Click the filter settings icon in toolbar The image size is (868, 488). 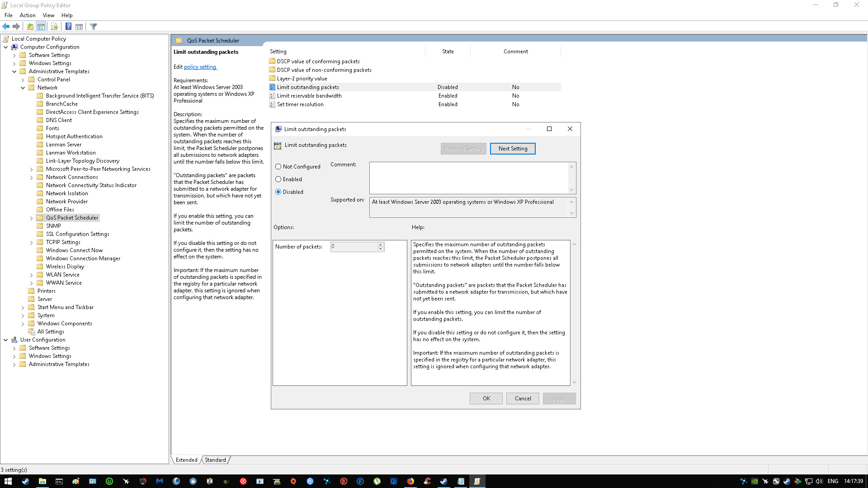(x=94, y=26)
